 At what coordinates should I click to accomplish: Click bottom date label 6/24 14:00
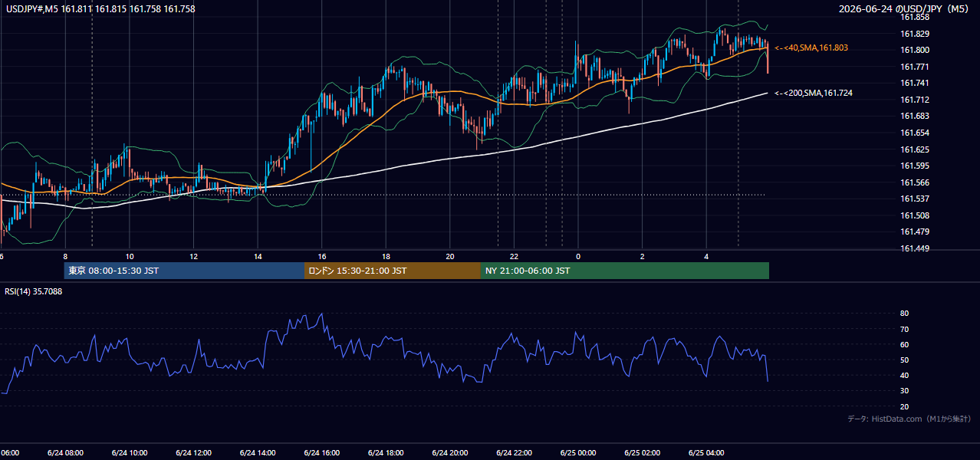[x=258, y=452]
